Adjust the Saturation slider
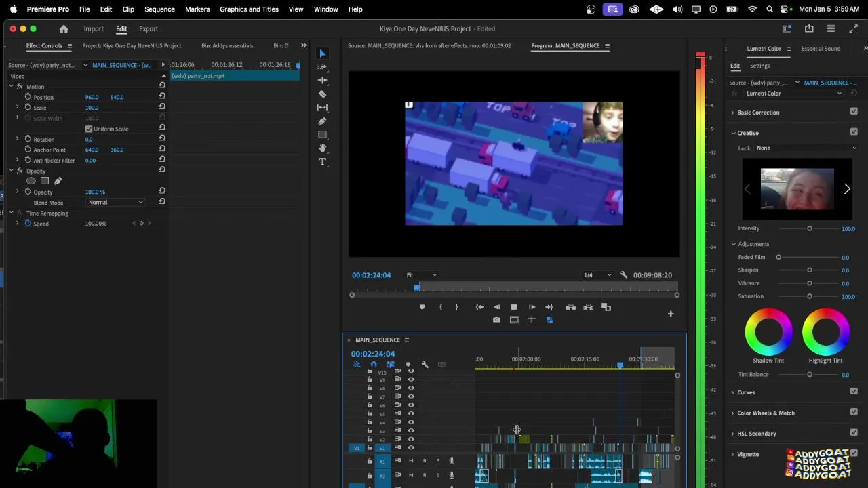Image resolution: width=868 pixels, height=488 pixels. click(809, 296)
